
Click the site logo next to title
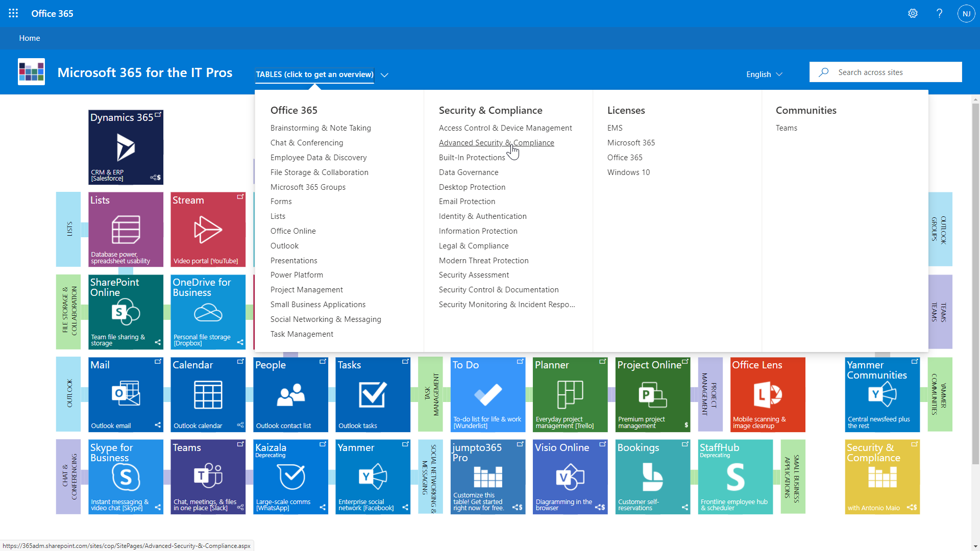[x=31, y=72]
